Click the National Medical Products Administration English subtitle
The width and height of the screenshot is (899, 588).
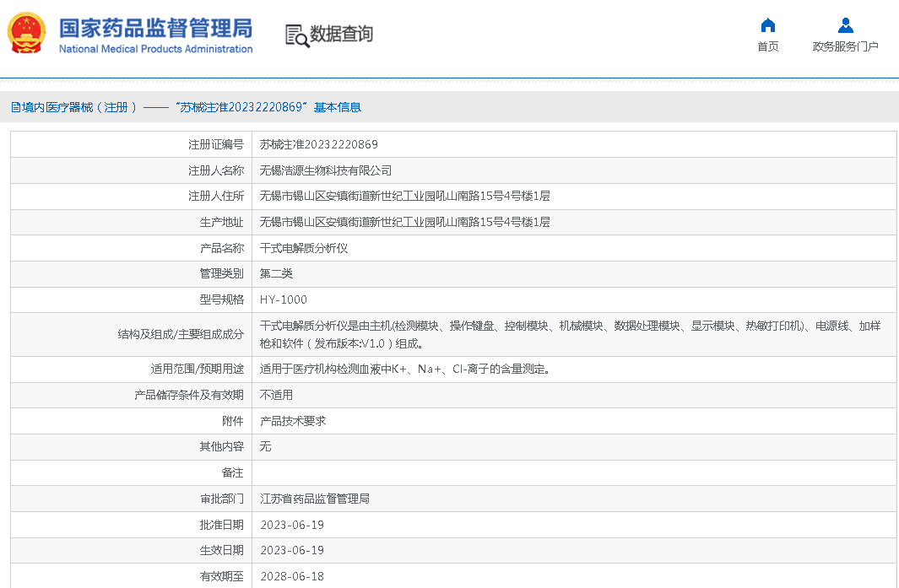155,49
